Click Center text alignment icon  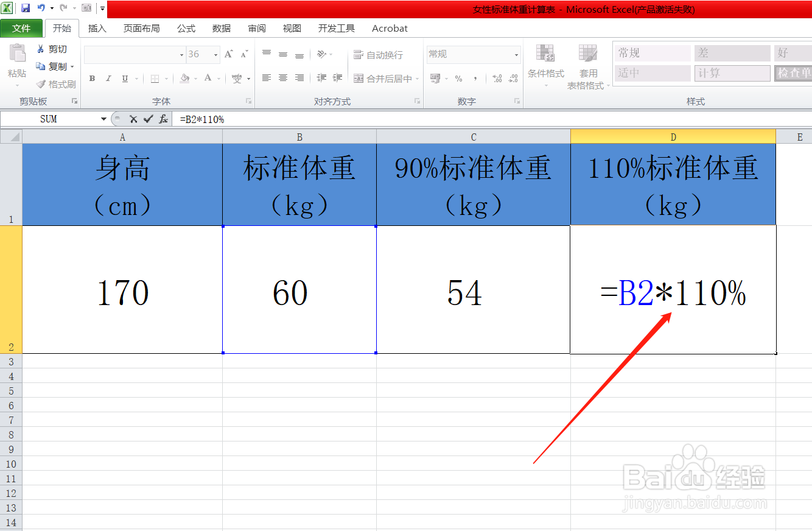[283, 78]
